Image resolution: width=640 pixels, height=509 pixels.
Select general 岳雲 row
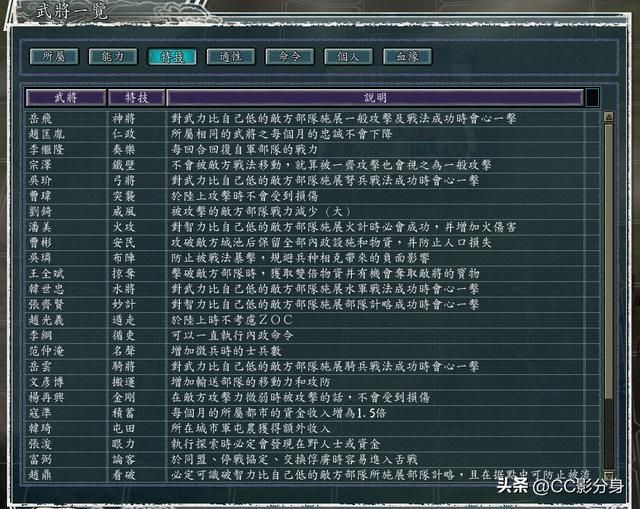[x=312, y=367]
